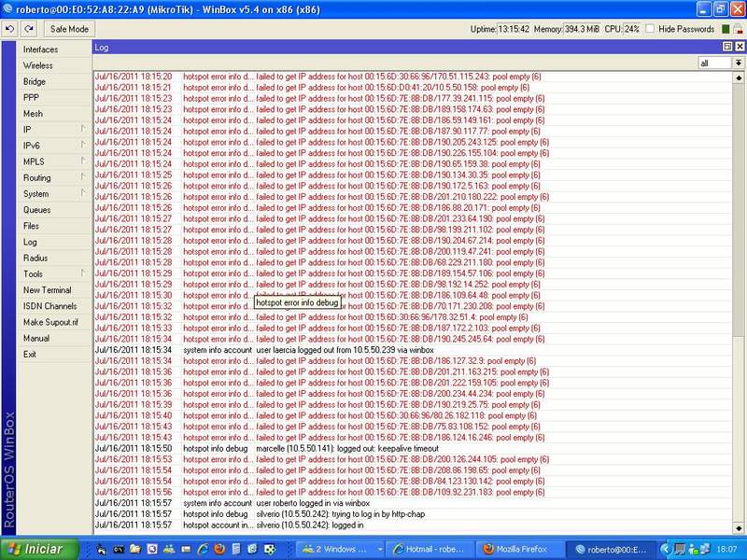
Task: Click the Undo arrow icon in WinBox toolbar
Action: 9,29
